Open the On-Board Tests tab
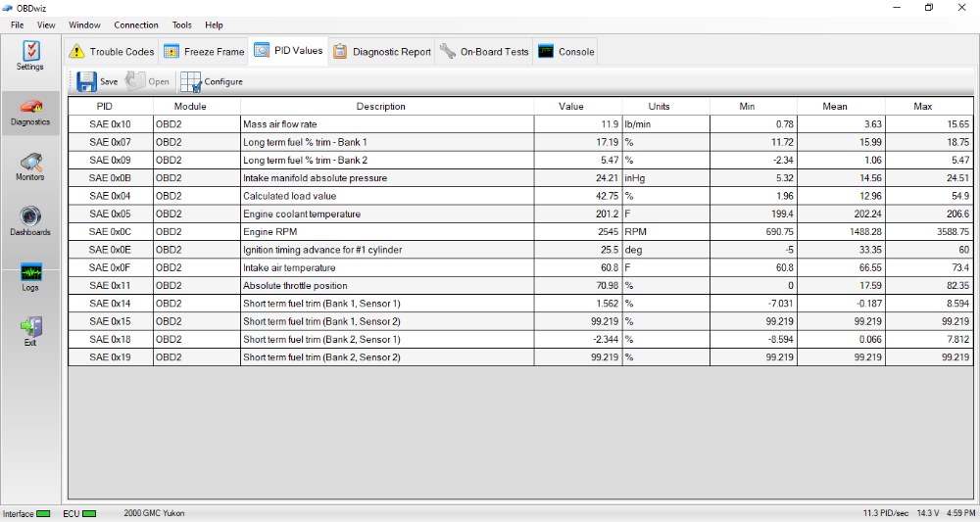The image size is (980, 522). click(484, 52)
